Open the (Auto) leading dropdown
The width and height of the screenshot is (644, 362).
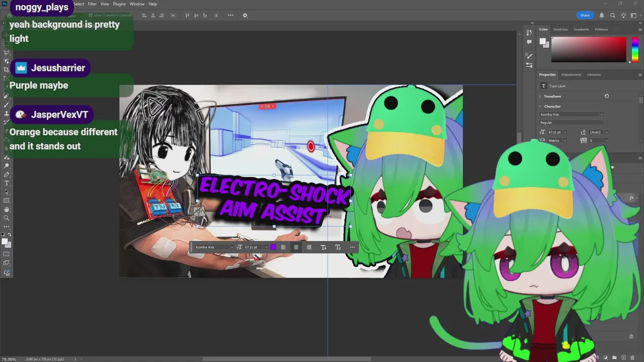coord(606,132)
